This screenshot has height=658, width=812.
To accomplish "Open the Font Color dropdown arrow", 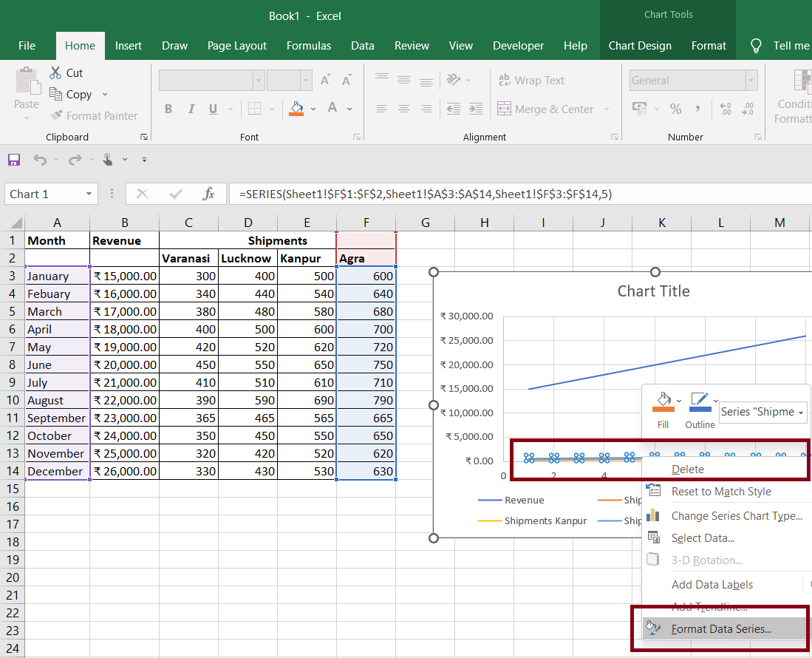I will point(349,109).
